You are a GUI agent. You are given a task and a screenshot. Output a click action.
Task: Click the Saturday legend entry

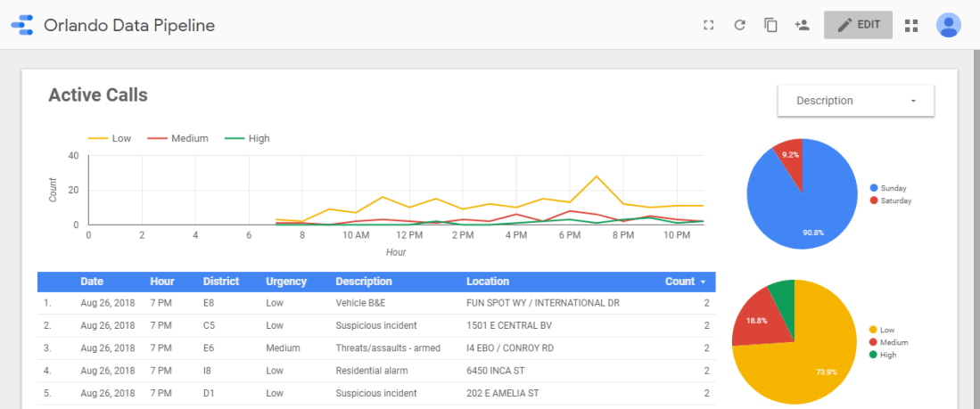[x=894, y=200]
